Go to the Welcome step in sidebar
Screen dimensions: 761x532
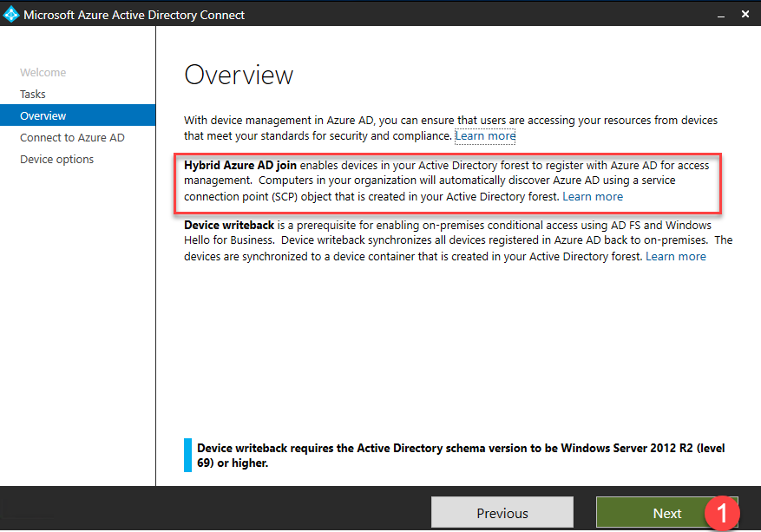43,73
